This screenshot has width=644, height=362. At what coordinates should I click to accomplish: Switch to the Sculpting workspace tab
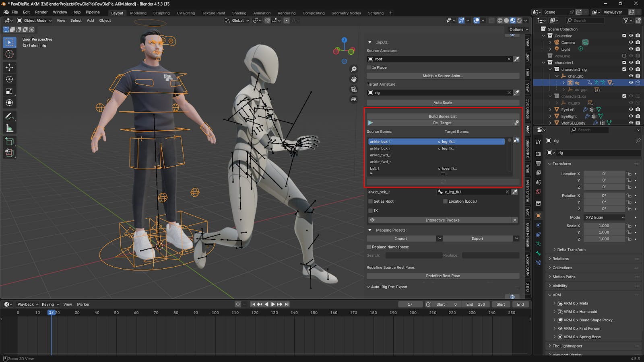click(161, 13)
